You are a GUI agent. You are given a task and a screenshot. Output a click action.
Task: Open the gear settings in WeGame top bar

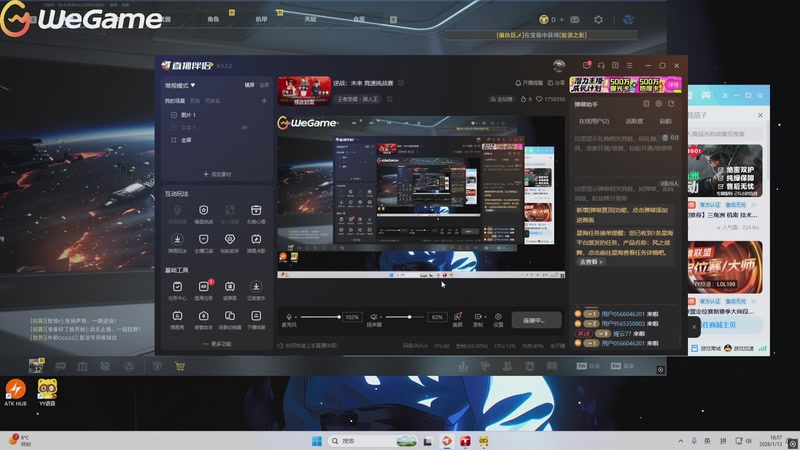click(598, 19)
